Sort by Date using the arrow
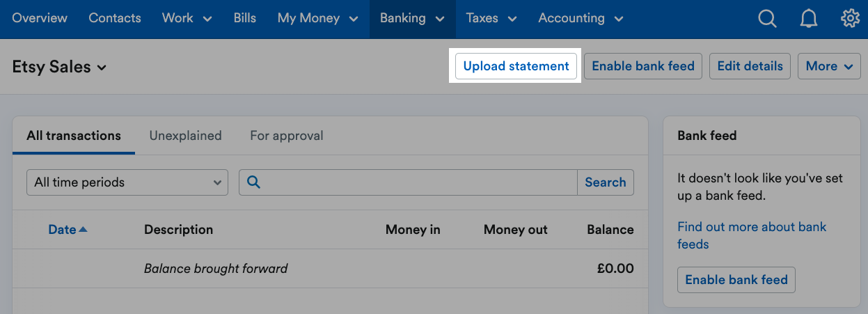 (84, 229)
